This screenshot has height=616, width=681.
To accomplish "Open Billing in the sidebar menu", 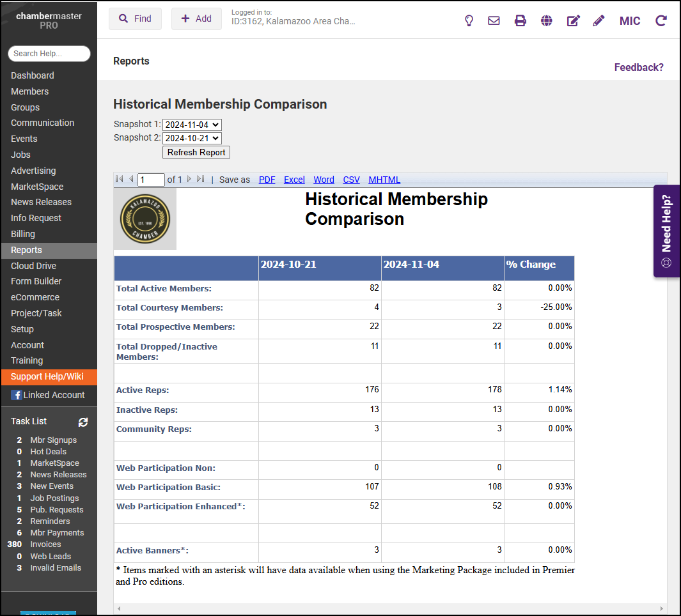I will tap(23, 234).
